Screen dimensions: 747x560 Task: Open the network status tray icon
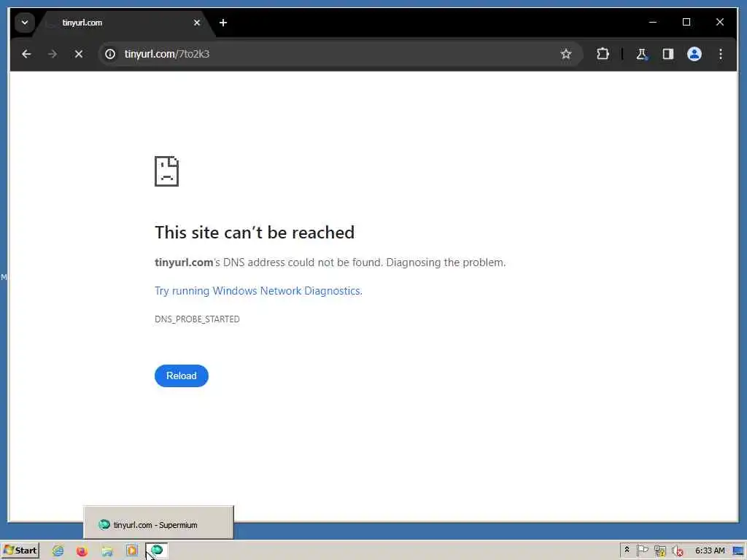[659, 551]
